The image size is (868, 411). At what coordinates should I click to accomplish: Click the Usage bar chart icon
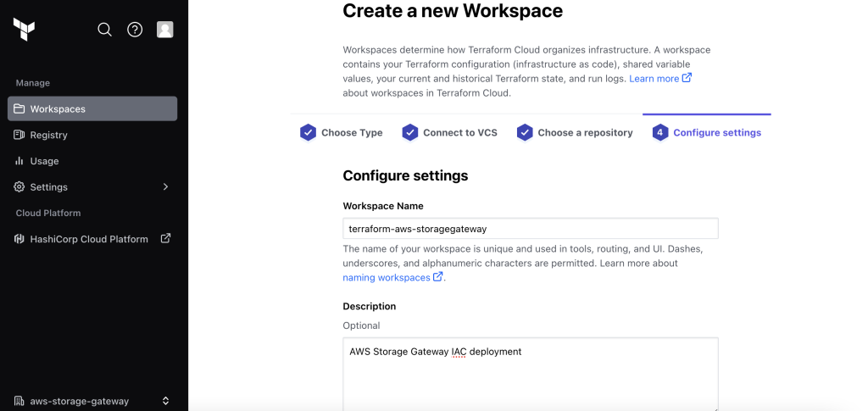[19, 160]
